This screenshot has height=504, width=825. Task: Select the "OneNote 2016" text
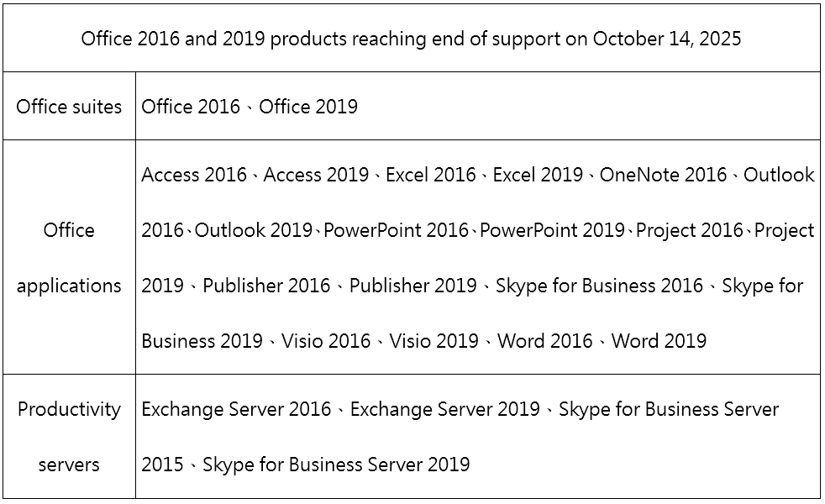pos(663,175)
